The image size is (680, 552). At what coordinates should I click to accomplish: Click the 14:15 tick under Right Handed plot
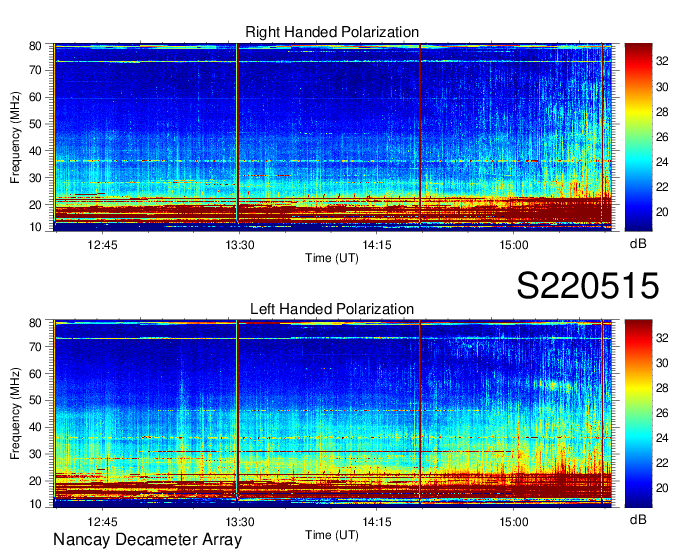(x=377, y=245)
